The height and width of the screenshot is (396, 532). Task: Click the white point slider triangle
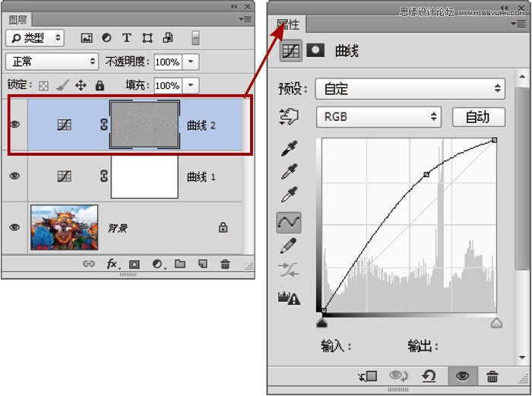(496, 323)
